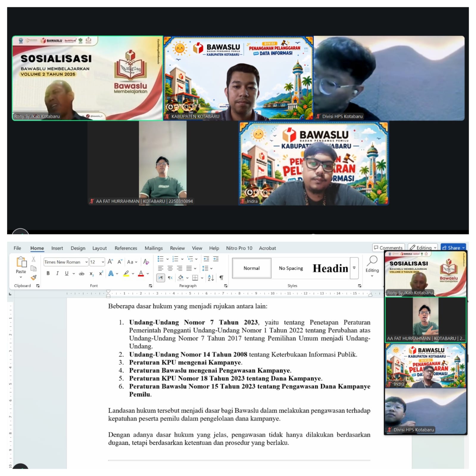The image size is (476, 476).
Task: Open the Editing find group button
Action: click(x=372, y=266)
